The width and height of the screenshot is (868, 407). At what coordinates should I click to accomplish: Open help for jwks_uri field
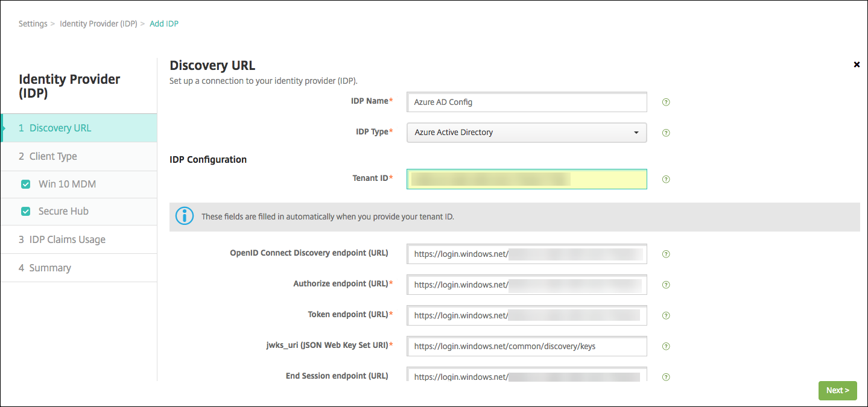(666, 346)
